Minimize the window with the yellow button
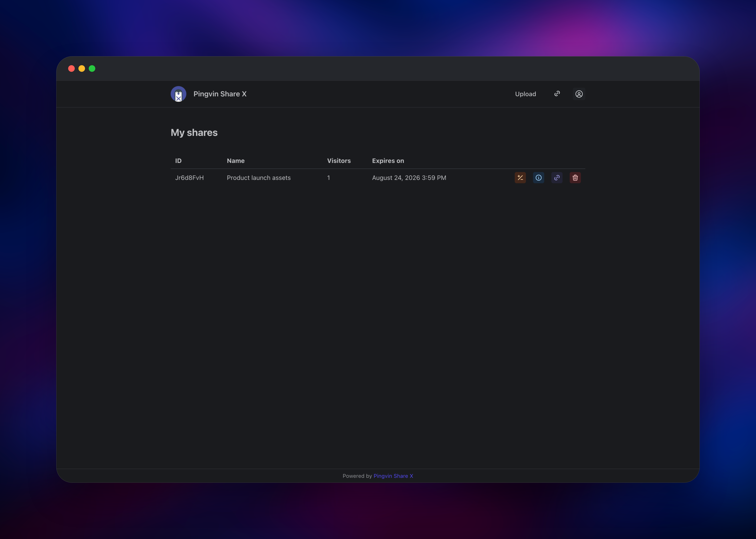The height and width of the screenshot is (539, 756). 82,68
